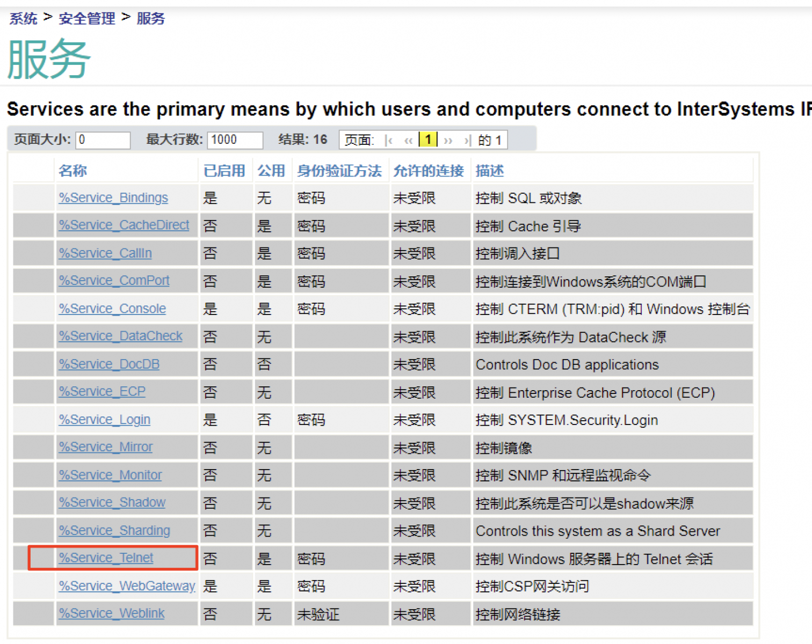Sort by 身份验证方法 column header

[x=339, y=171]
